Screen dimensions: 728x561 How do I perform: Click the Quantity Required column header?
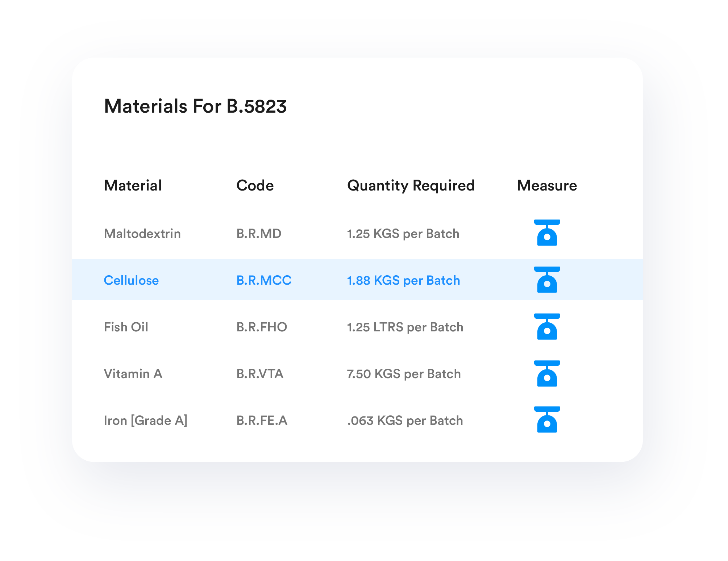pyautogui.click(x=411, y=186)
